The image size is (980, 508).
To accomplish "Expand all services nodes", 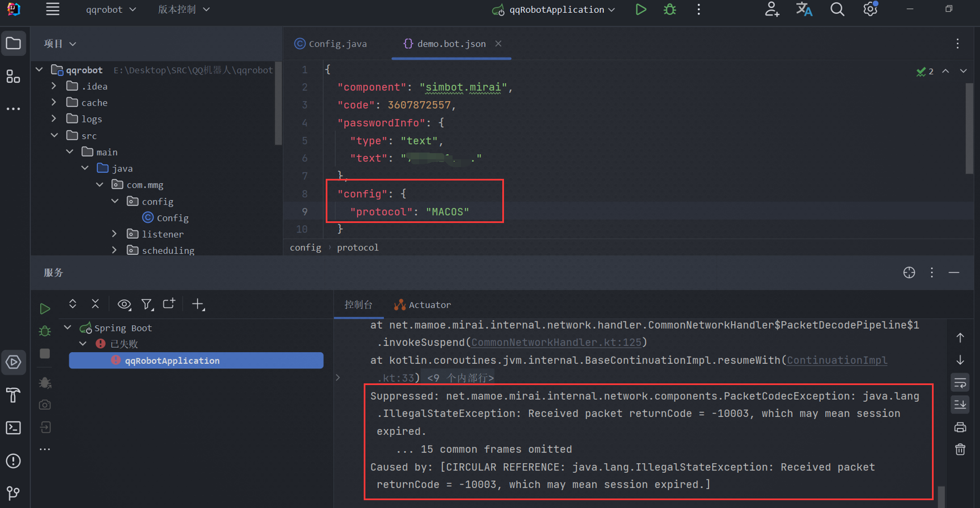I will click(x=73, y=303).
